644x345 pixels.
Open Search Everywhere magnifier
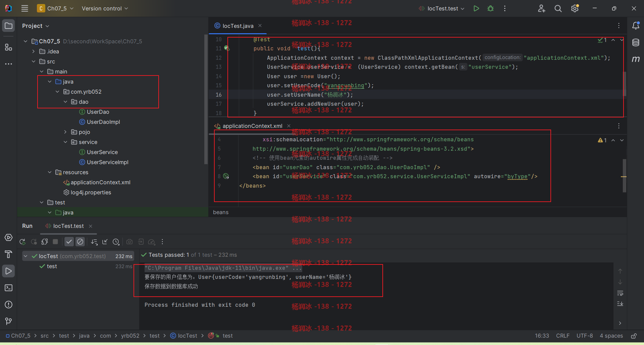[558, 8]
